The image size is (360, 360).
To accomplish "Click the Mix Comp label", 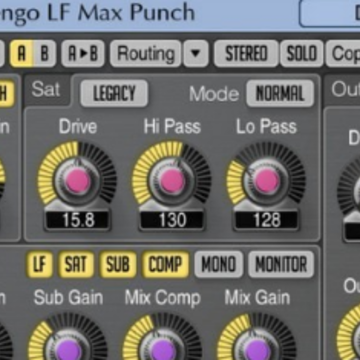I will (x=163, y=298).
